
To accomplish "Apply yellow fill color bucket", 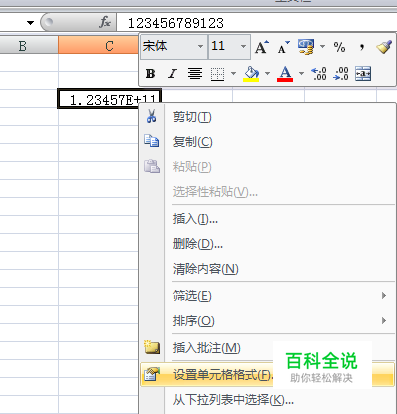I will [252, 74].
